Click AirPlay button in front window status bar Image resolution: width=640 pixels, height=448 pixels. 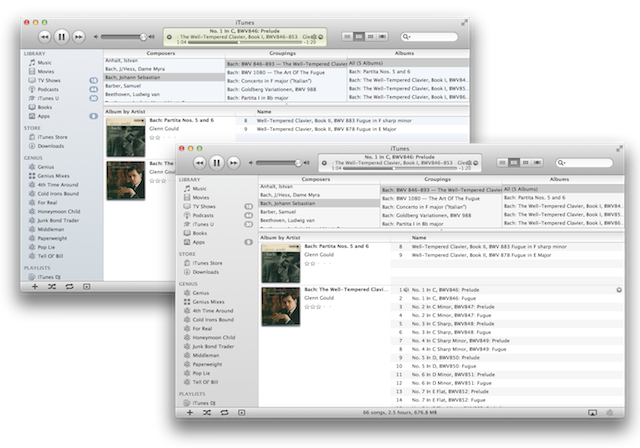(592, 413)
